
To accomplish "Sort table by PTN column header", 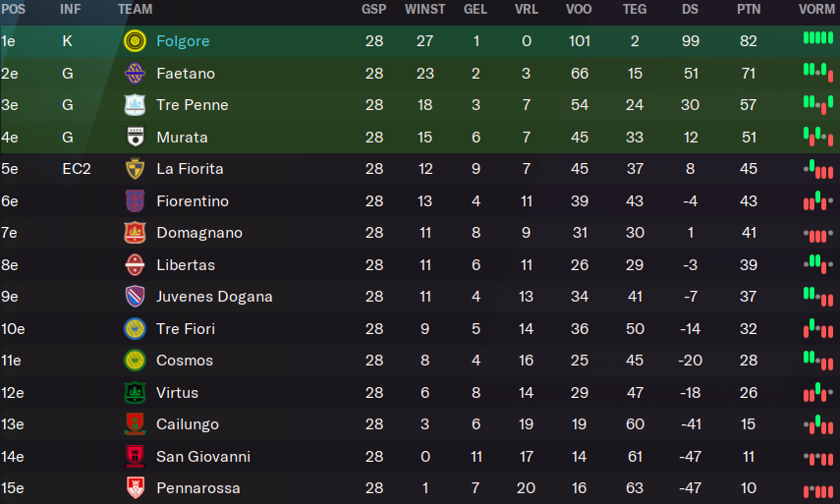I will (749, 9).
